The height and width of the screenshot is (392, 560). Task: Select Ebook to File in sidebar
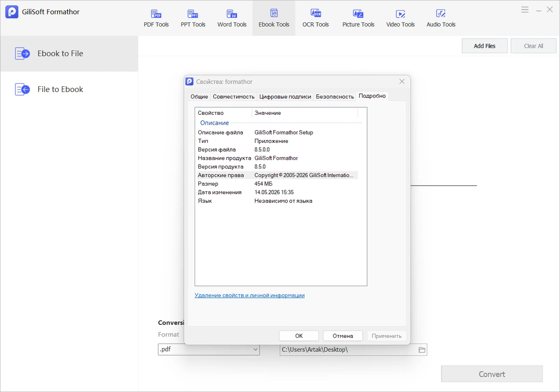69,54
